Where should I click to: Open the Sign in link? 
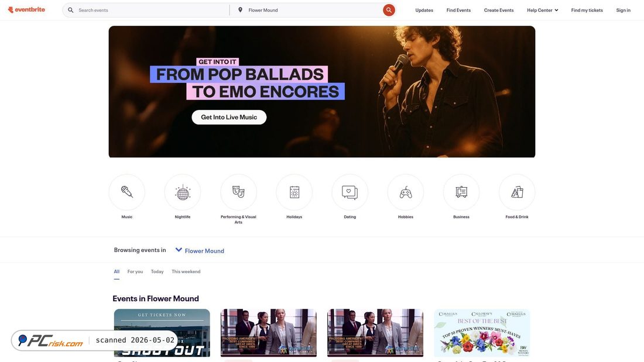click(x=623, y=11)
